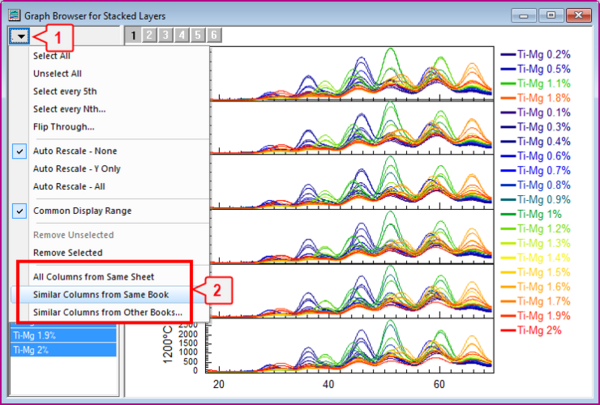Click x-axis tick label 60
Image resolution: width=600 pixels, height=405 pixels.
[x=439, y=384]
